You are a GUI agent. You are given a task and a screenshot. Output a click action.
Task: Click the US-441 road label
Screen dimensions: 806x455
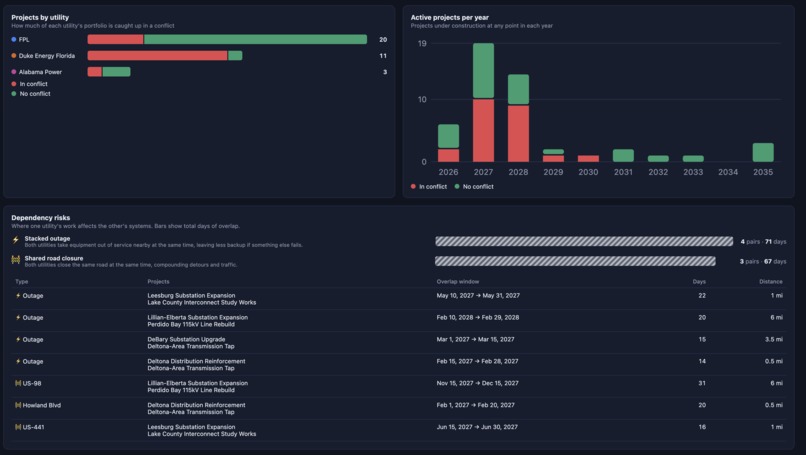pos(33,427)
